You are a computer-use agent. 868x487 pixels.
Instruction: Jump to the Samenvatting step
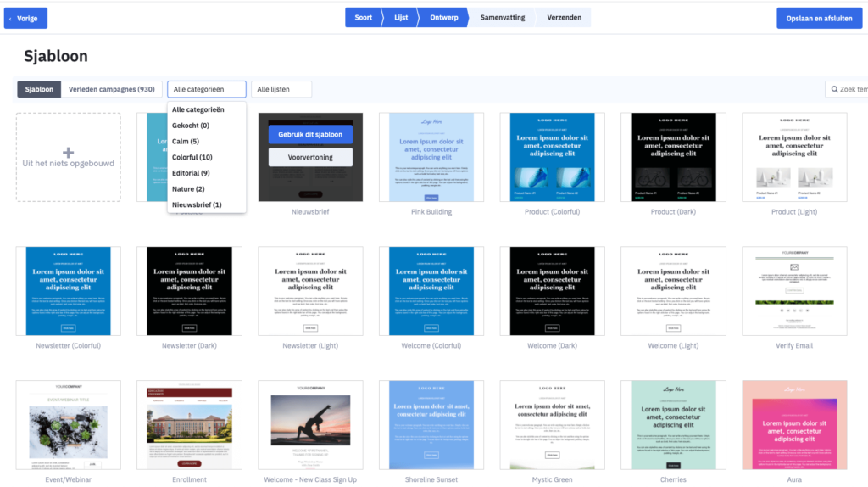pyautogui.click(x=502, y=17)
